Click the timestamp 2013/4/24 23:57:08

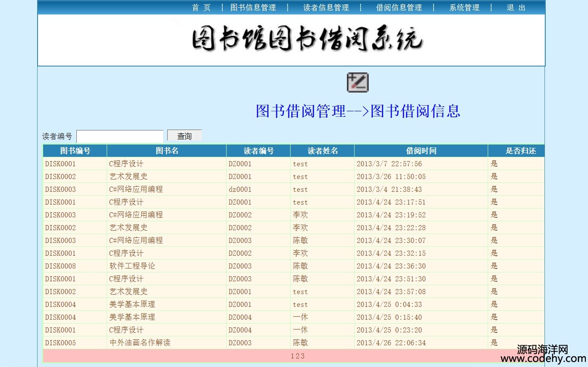point(391,292)
